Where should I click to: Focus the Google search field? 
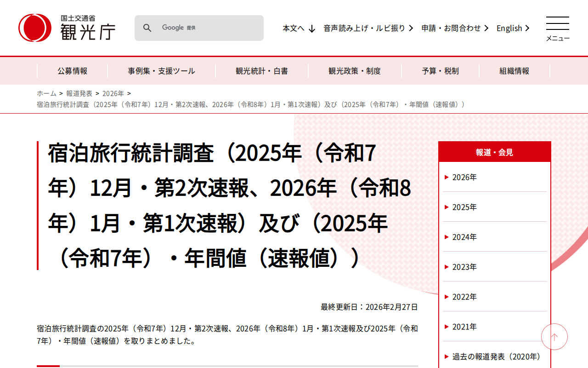199,28
